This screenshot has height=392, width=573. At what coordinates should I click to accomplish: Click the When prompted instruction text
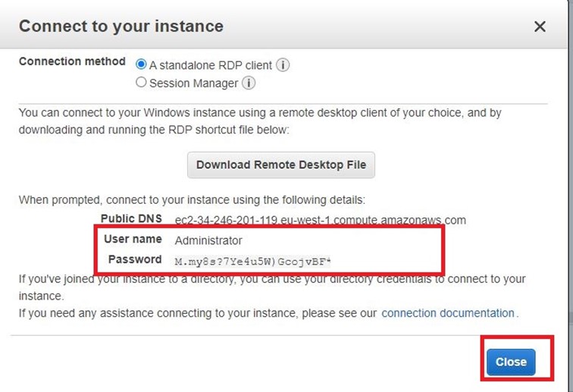pos(192,200)
